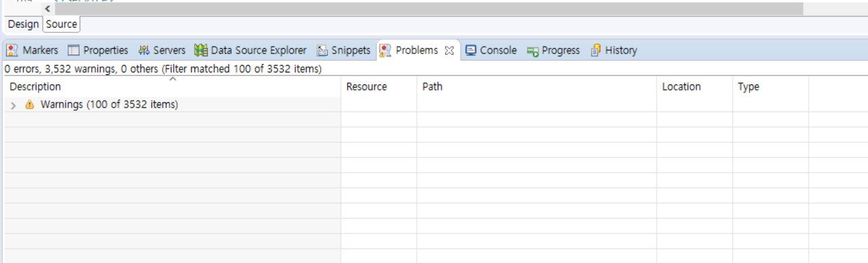This screenshot has height=263, width=868.
Task: Click the Markers tab icon
Action: tap(12, 50)
